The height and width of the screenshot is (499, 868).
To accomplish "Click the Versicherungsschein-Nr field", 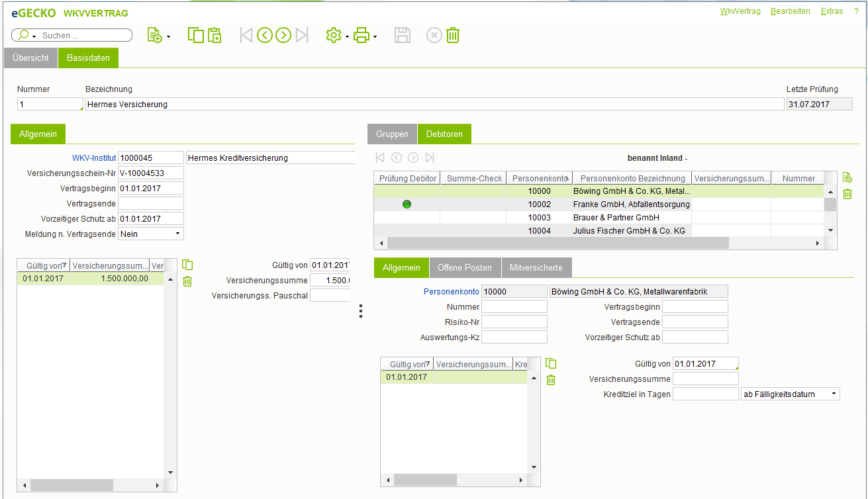I will pos(150,173).
